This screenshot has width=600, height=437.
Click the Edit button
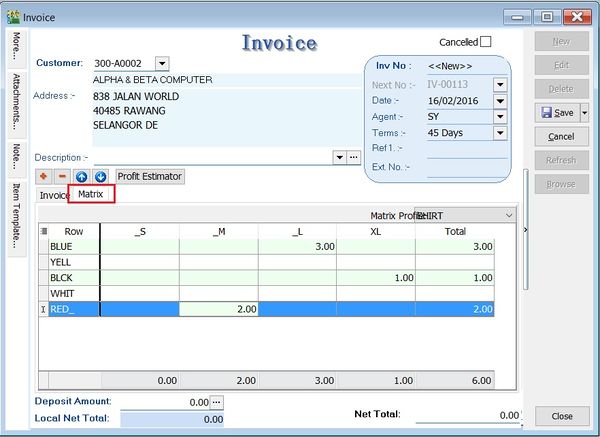tap(561, 65)
